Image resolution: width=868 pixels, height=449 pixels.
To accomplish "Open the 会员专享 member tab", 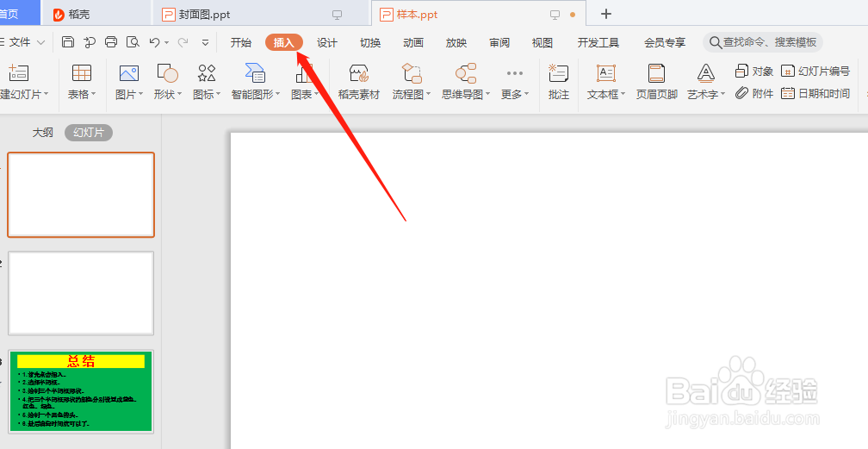I will [665, 43].
